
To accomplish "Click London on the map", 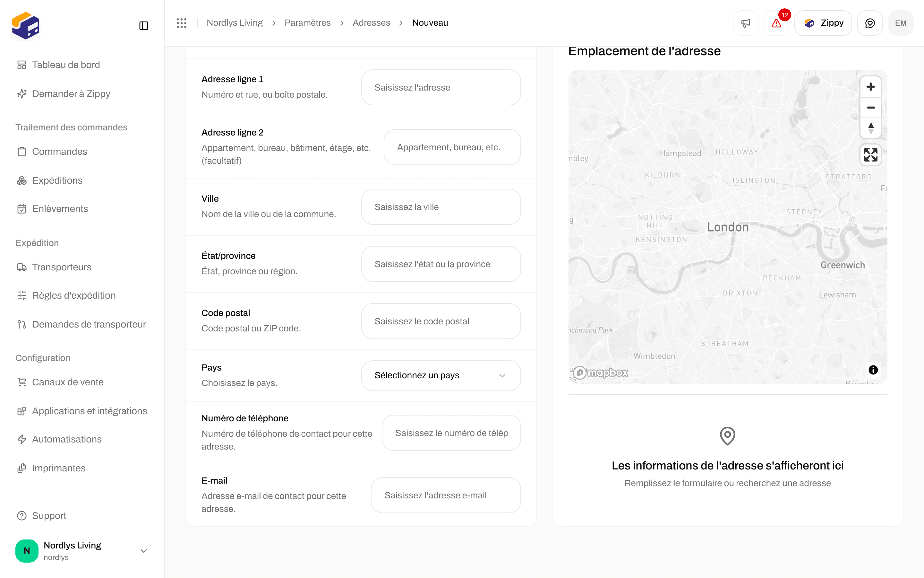I will 728,227.
